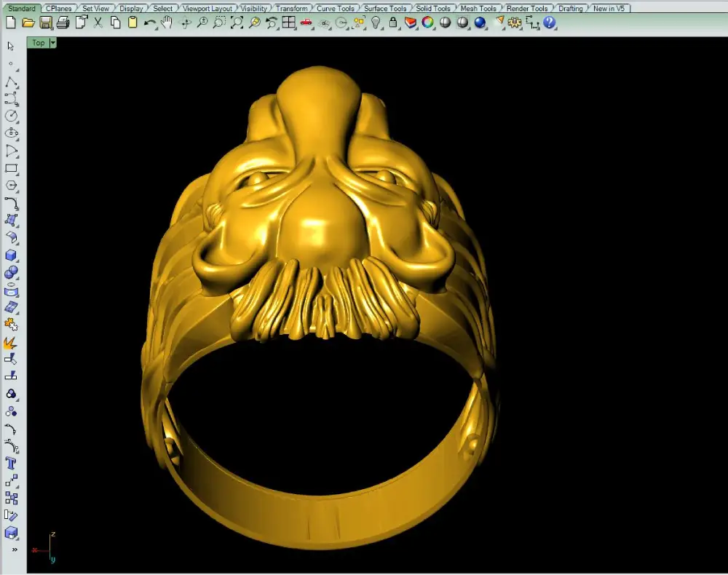Screen dimensions: 728x575
Task: Undo the last action with the curved arrow
Action: (x=149, y=23)
